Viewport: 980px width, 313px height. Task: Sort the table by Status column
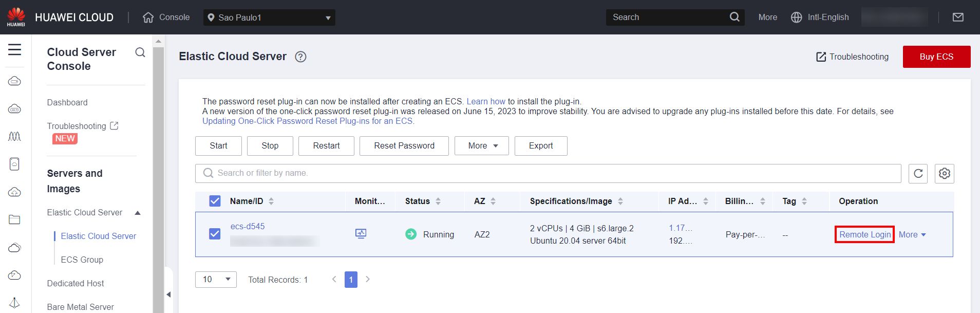click(438, 201)
